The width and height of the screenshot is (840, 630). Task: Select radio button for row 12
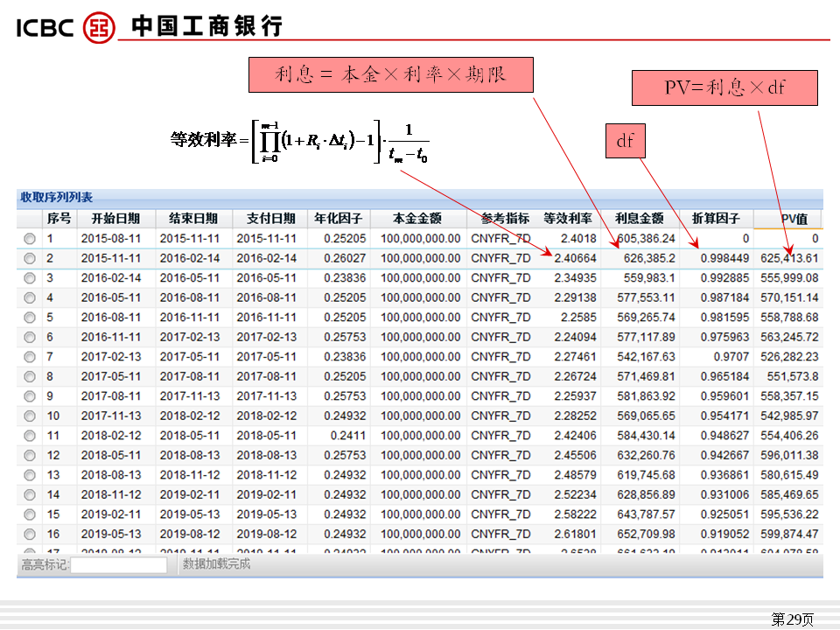tap(30, 455)
